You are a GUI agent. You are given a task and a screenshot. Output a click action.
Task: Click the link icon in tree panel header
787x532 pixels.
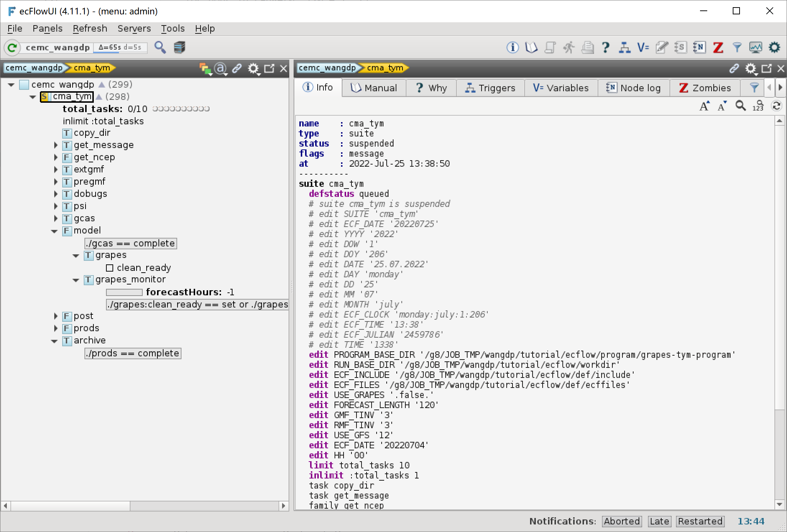coord(237,68)
